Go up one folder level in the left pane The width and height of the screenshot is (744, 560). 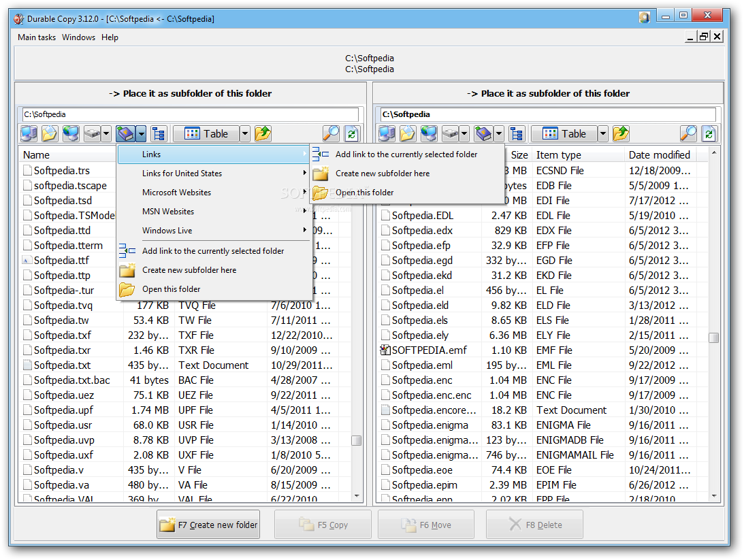pos(263,134)
